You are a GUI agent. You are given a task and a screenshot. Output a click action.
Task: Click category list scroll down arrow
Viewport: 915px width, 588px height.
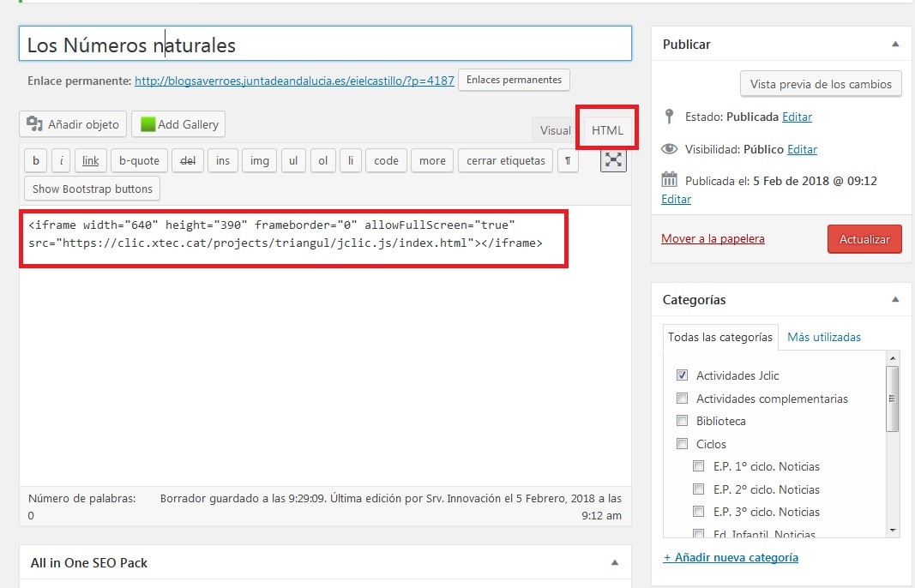(x=892, y=531)
